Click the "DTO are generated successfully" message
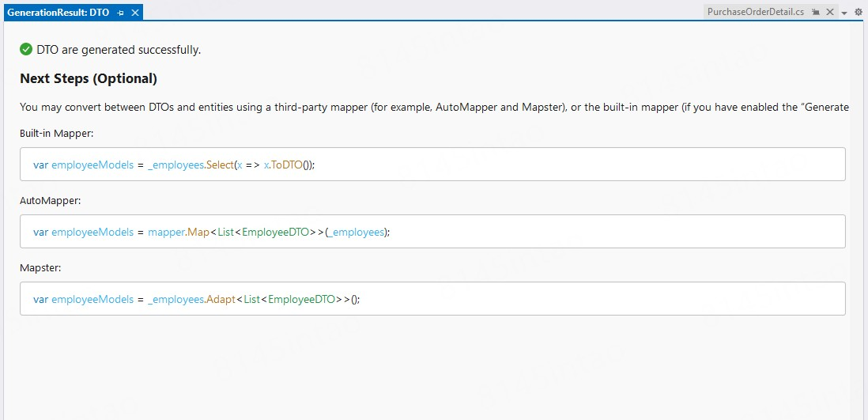The height and width of the screenshot is (420, 868). (119, 50)
